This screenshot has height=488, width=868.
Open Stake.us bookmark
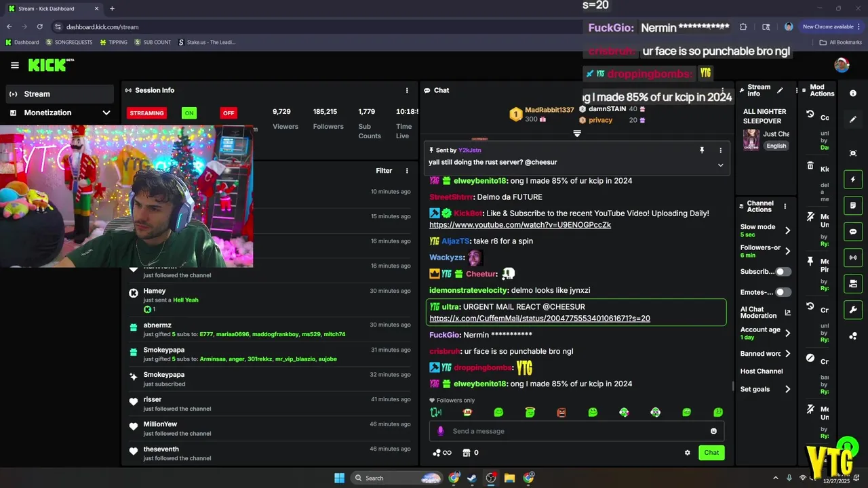[207, 42]
